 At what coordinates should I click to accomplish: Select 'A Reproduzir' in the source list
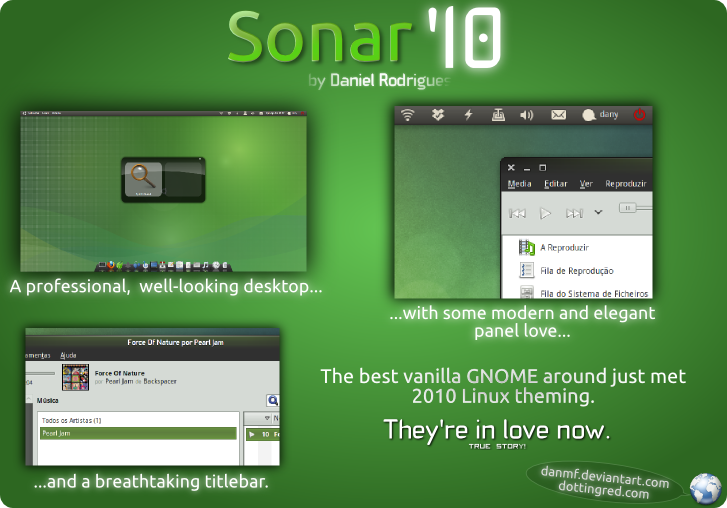pos(564,248)
